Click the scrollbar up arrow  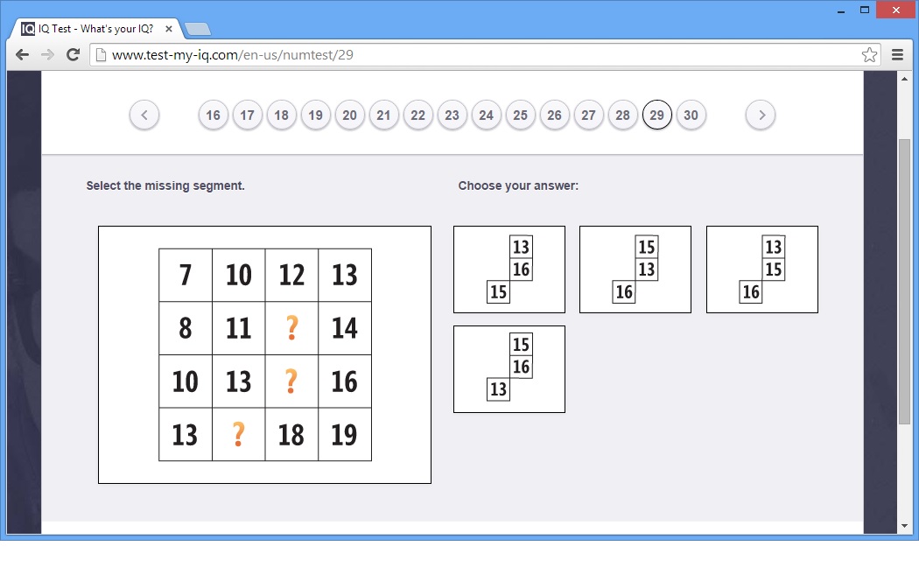coord(904,79)
